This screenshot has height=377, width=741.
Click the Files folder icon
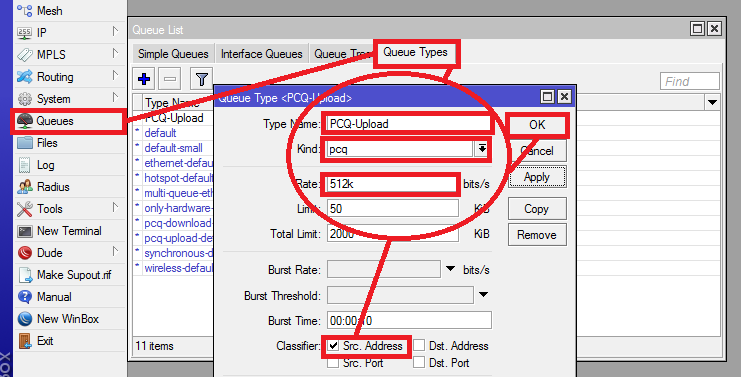tap(25, 143)
